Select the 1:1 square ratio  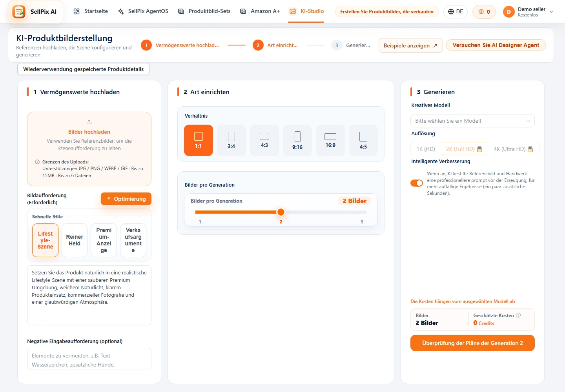[x=199, y=140]
